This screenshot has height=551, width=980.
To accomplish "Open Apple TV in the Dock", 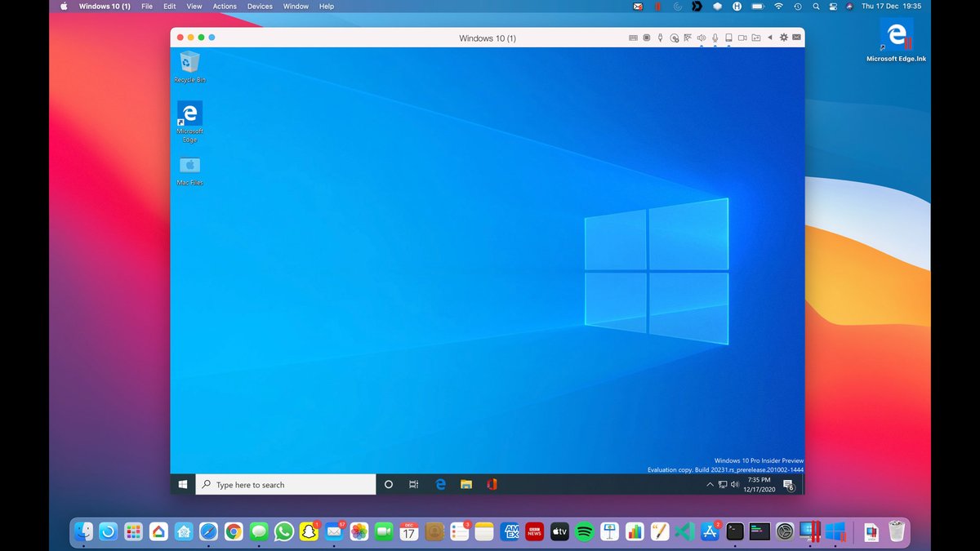I will tap(559, 532).
